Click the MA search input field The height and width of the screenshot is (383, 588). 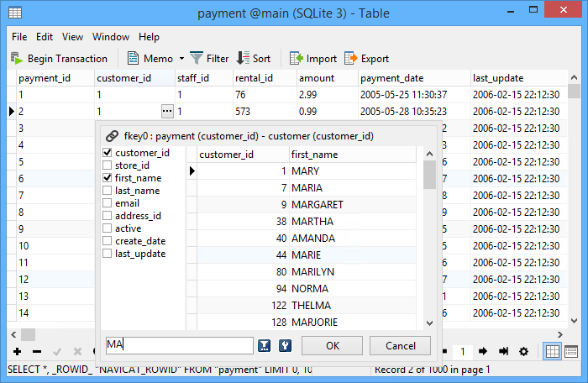(179, 345)
